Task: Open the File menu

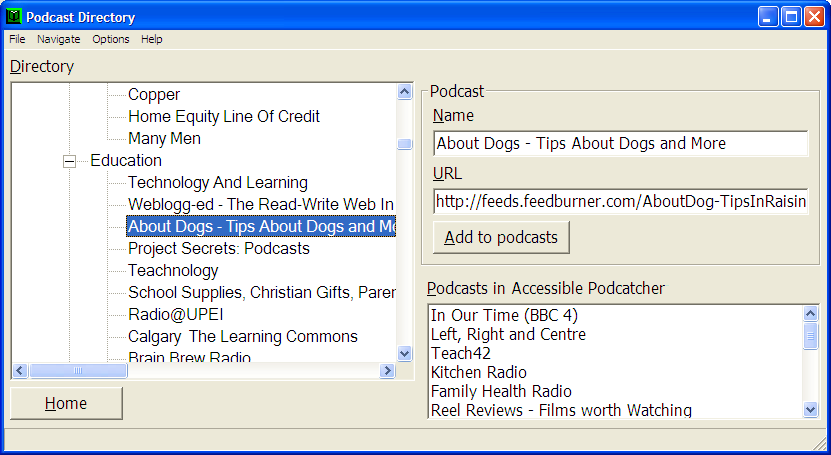Action: click(17, 39)
